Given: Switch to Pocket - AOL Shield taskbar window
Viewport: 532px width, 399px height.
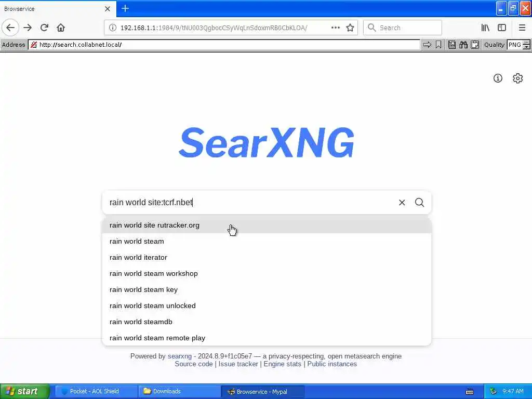Looking at the screenshot, I should (96, 392).
